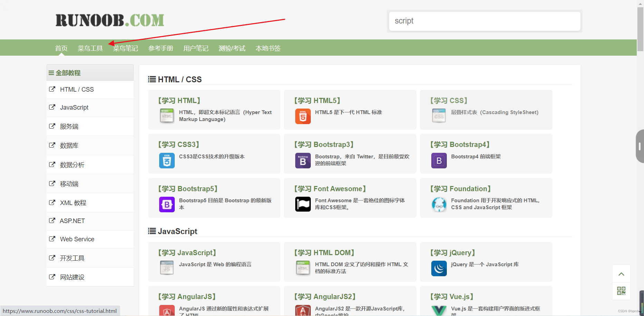Click the RUNOOB.COM site logo

point(110,20)
